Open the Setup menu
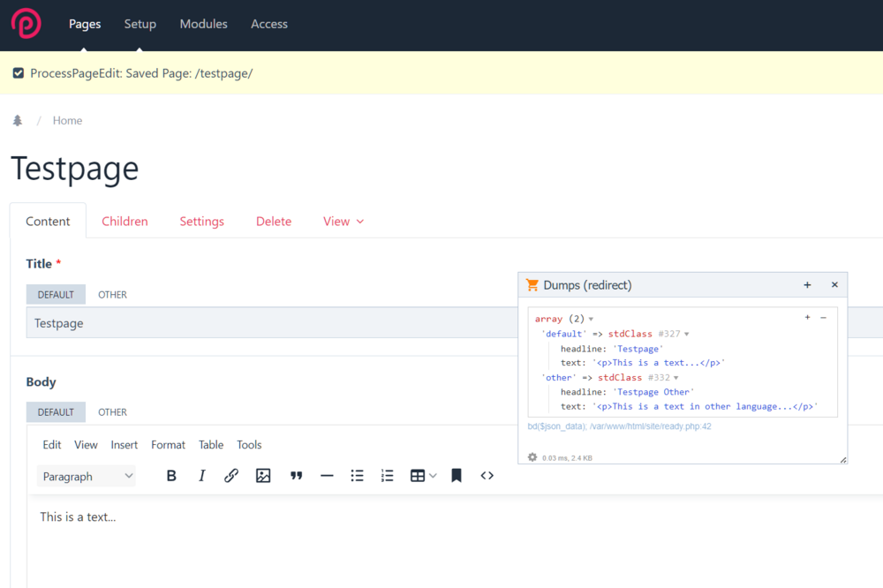This screenshot has height=588, width=883. (140, 24)
